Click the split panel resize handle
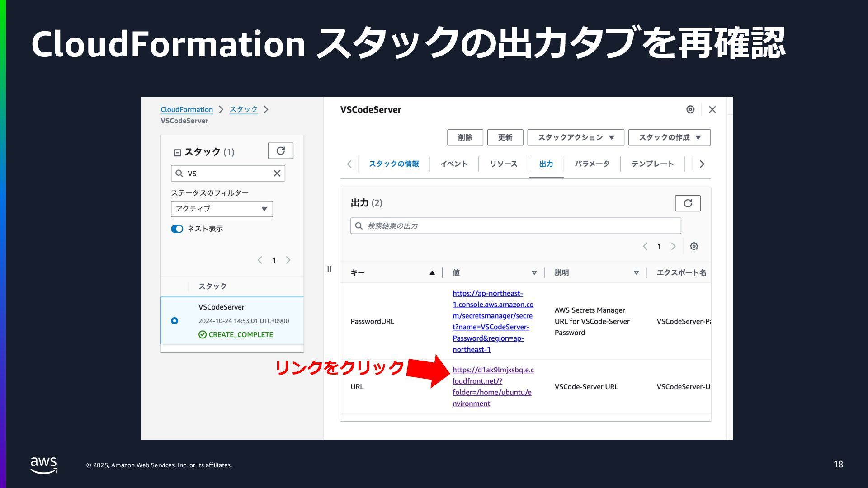The image size is (868, 488). coord(329,269)
